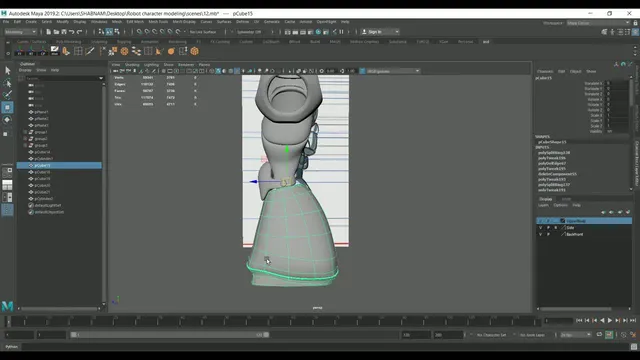The image size is (640, 360).
Task: Switch to Display tab in layer editor
Action: (546, 199)
